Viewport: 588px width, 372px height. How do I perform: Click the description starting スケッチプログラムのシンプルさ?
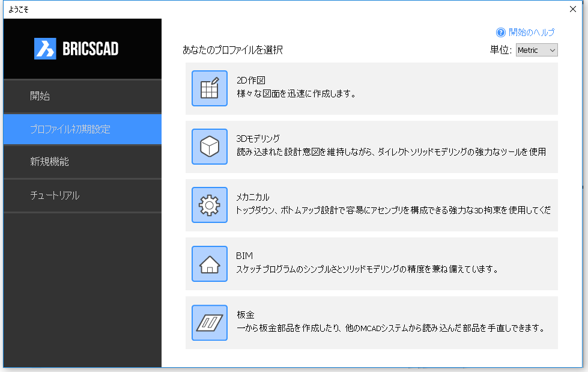368,269
